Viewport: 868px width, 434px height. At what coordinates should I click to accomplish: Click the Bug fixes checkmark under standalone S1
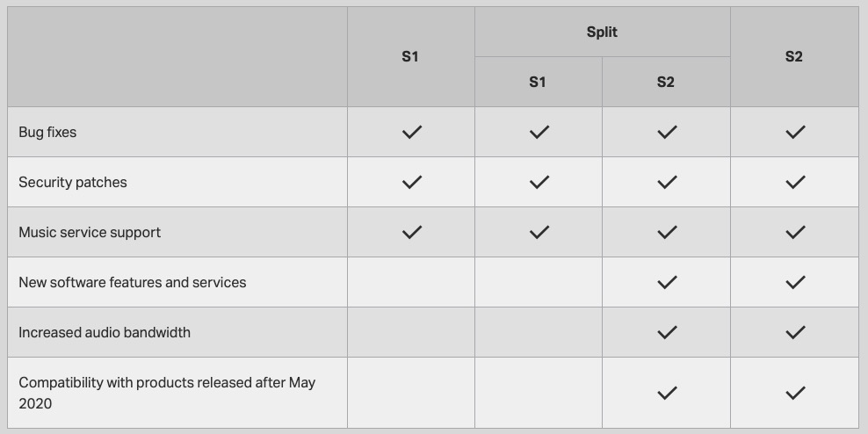coord(411,132)
